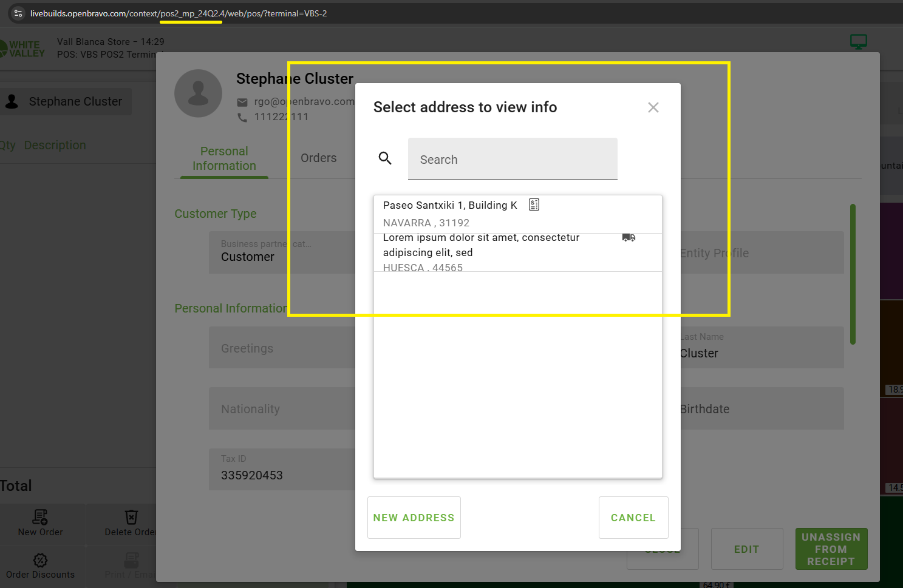Screen dimensions: 903x588
Task: Click the Delete Order trash icon
Action: coord(131,517)
